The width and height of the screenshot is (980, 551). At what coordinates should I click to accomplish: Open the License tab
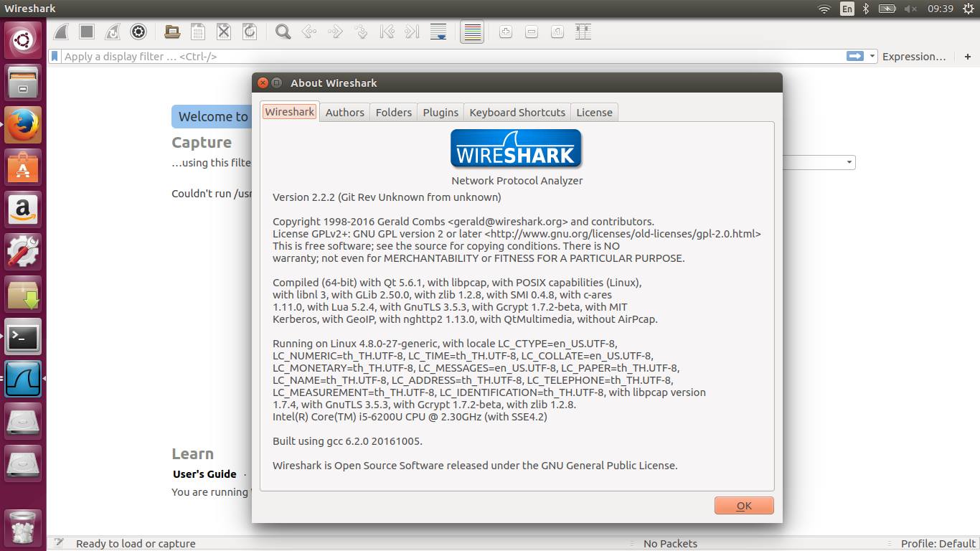click(595, 112)
